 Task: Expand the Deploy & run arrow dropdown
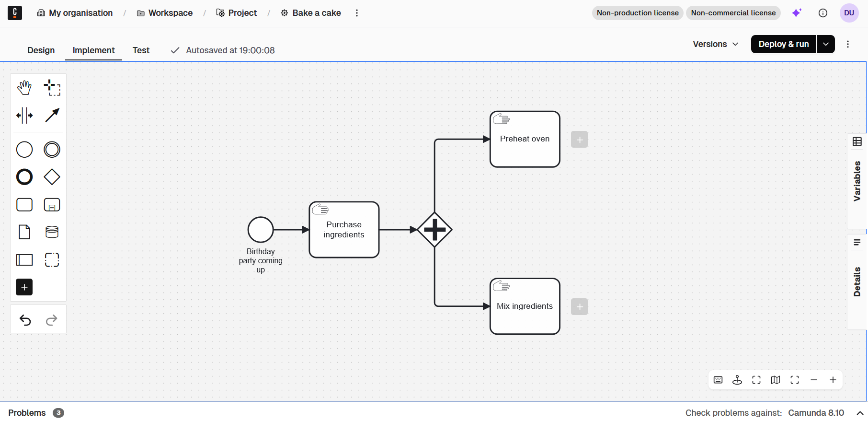826,44
